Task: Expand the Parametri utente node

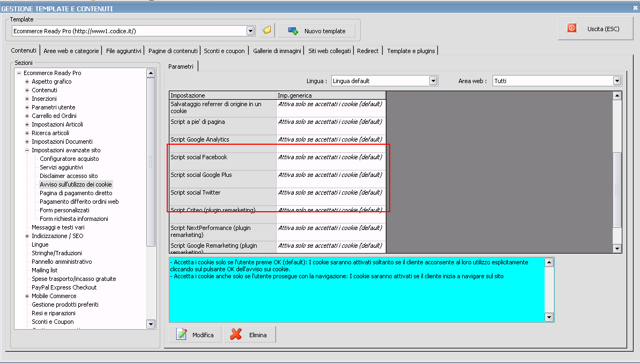Action: [x=27, y=107]
